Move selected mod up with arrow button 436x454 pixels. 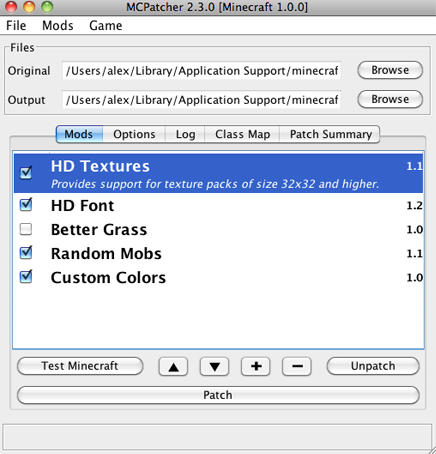[173, 367]
